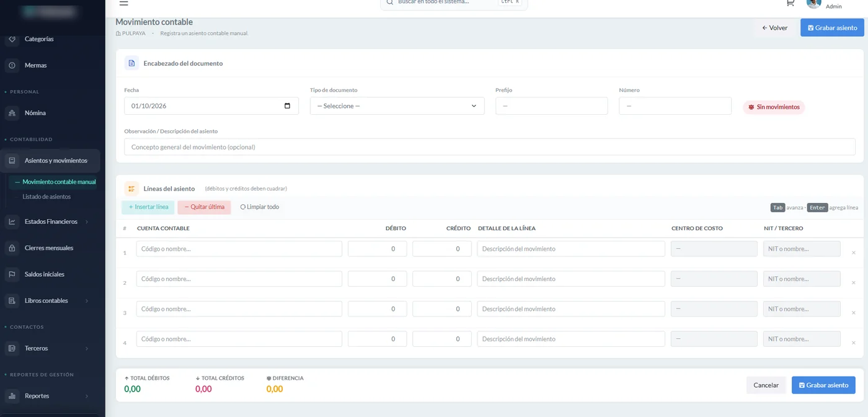Remove line 3 with its × icon

click(x=854, y=313)
